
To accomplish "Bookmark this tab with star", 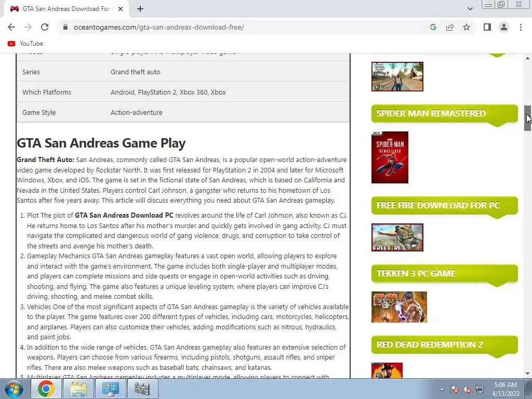I will (x=467, y=27).
